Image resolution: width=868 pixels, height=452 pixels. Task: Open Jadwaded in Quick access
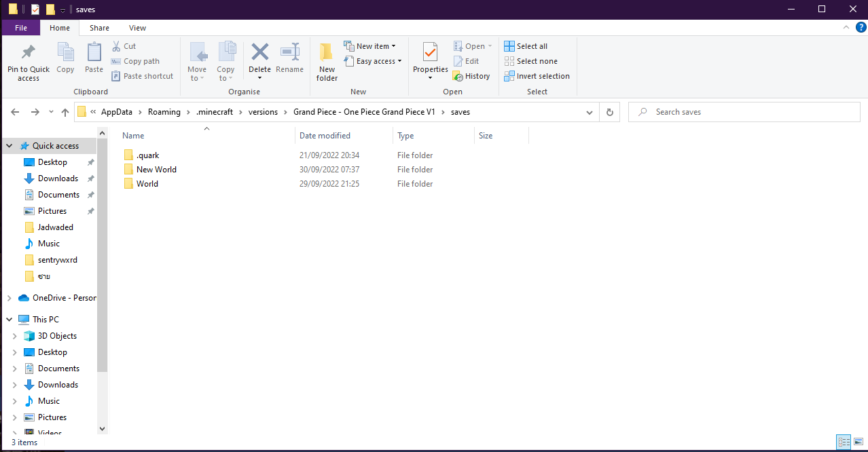pyautogui.click(x=49, y=227)
